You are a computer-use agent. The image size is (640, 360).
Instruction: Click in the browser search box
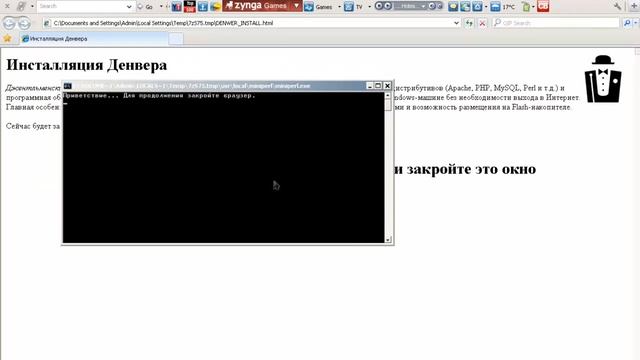[556, 23]
